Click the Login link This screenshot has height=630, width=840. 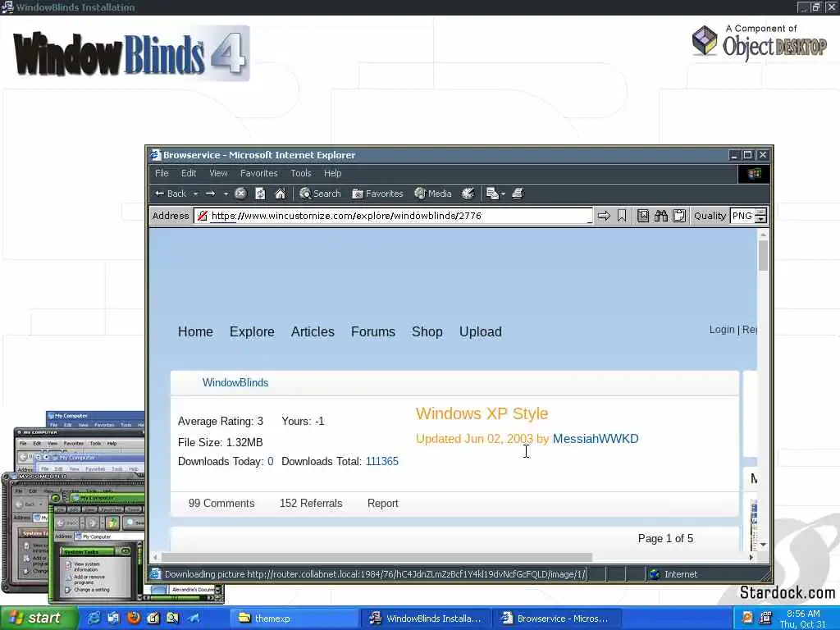pyautogui.click(x=722, y=330)
